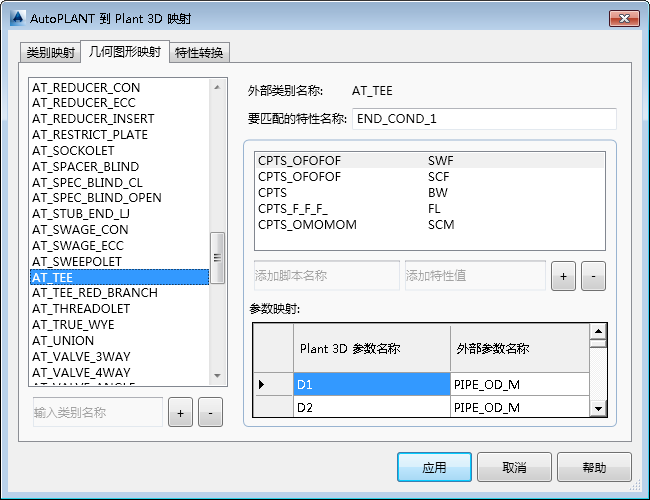Focus the 输入类别名称 input field
The image size is (650, 500).
(x=98, y=412)
